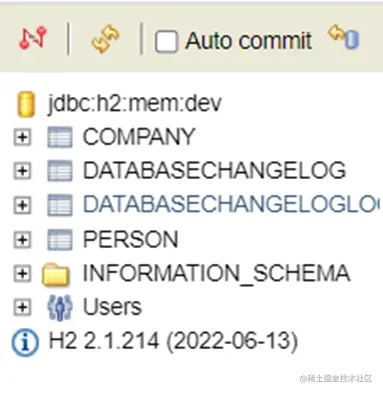
Task: Expand the DATABASECHANGELOGLOCK node
Action: 22,205
